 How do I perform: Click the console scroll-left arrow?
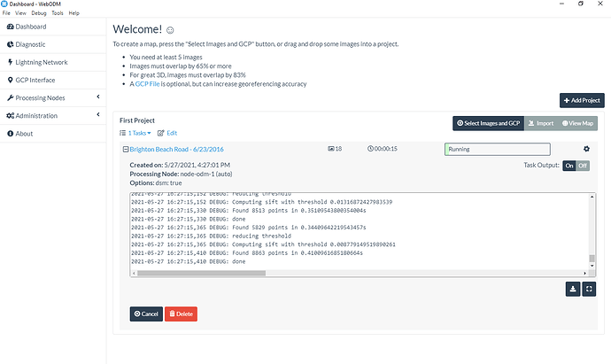point(134,273)
